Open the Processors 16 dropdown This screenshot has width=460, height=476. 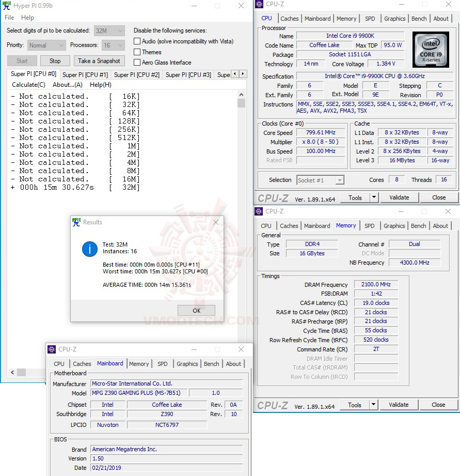[x=114, y=45]
